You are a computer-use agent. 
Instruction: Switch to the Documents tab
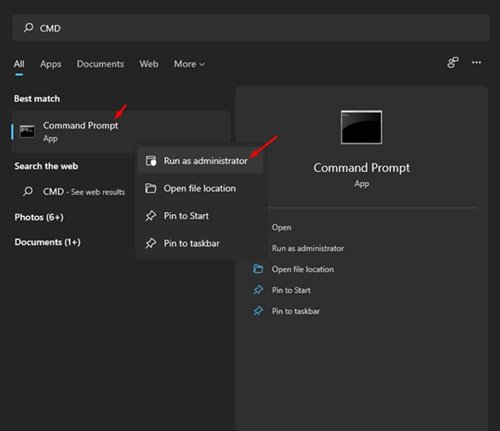(x=100, y=64)
